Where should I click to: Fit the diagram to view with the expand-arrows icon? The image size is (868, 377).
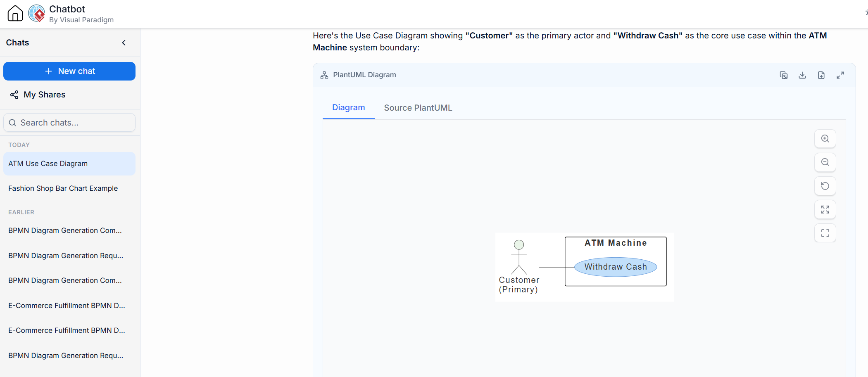point(825,209)
